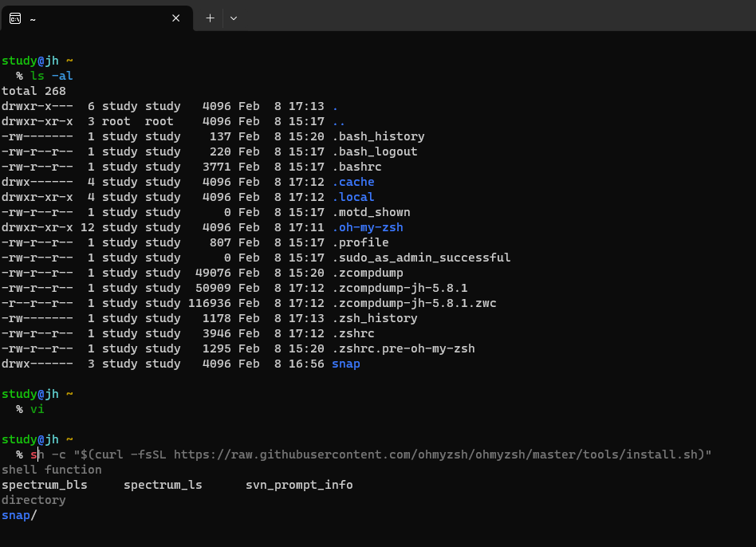Expand the new tab profile dropdown chevron
The width and height of the screenshot is (756, 547).
234,18
